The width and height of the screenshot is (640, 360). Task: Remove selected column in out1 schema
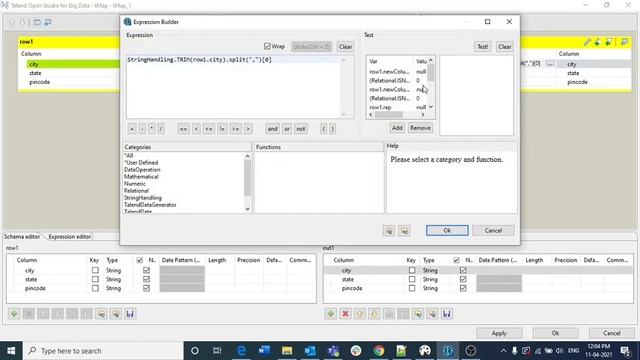pos(345,313)
